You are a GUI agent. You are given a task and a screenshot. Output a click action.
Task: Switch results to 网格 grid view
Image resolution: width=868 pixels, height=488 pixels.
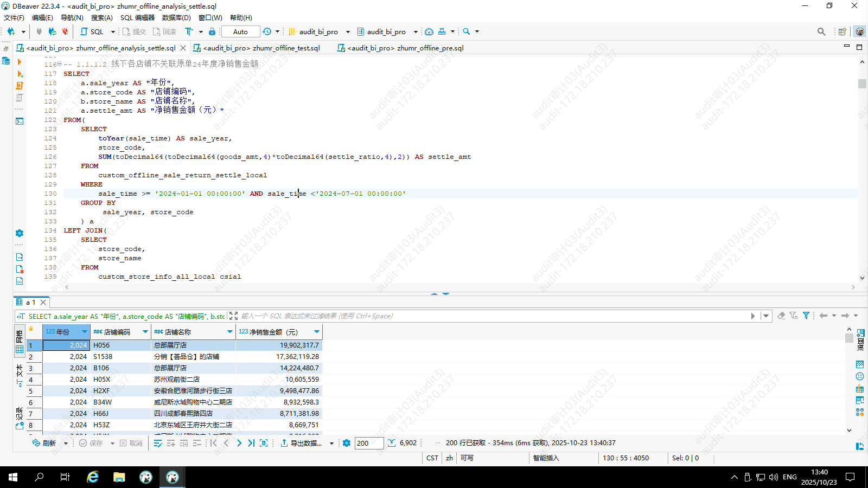click(20, 343)
